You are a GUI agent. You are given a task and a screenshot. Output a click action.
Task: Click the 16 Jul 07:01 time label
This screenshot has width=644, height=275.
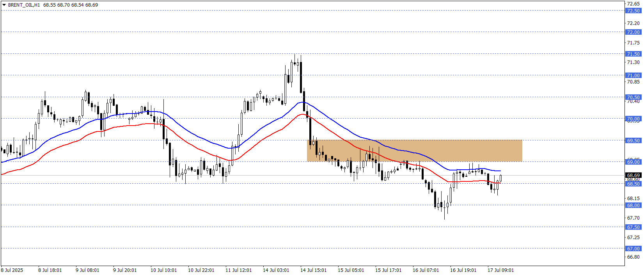coord(426,270)
